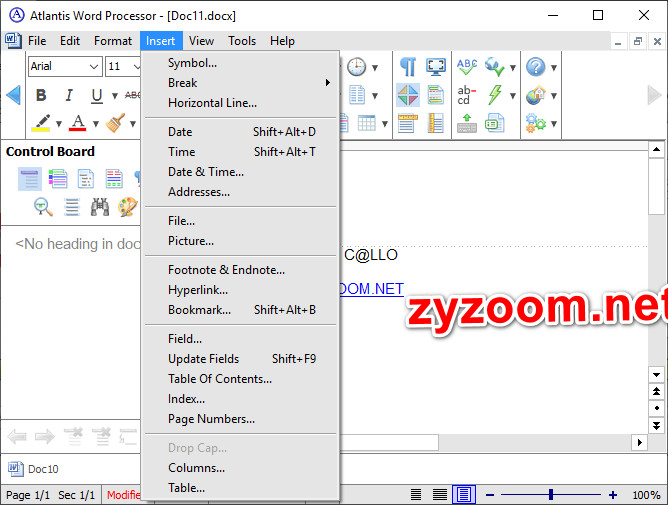668x505 pixels.
Task: Click binoculars icon in Control Board
Action: pyautogui.click(x=100, y=207)
